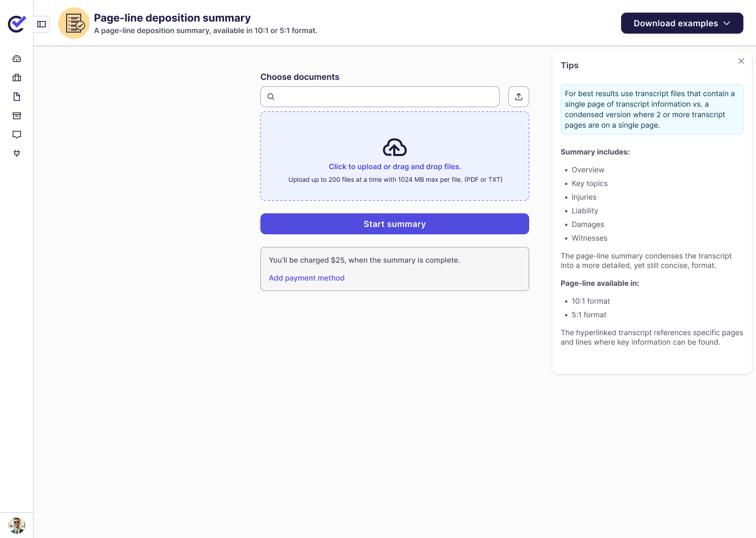Select the document page icon in sidebar

pos(17,97)
